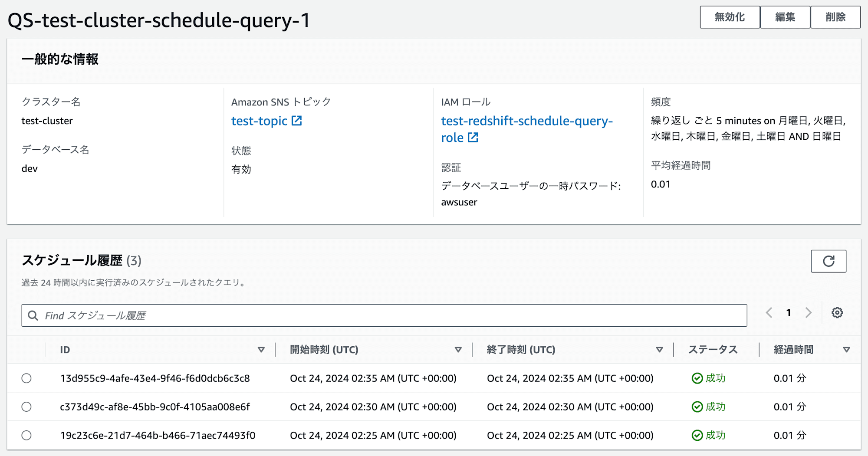Click ID 13d955c9-4afe-43e4-9f46-f6d0dcb6c3c8

(155, 378)
